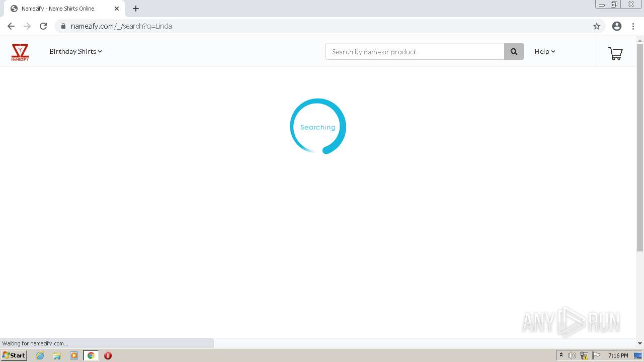View site security padlock info
This screenshot has height=362, width=644.
point(63,26)
